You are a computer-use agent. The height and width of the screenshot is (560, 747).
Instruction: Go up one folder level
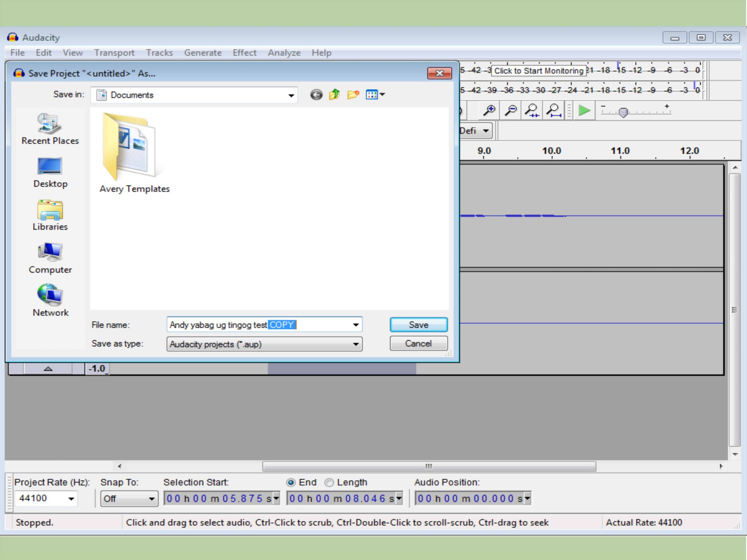(x=334, y=95)
